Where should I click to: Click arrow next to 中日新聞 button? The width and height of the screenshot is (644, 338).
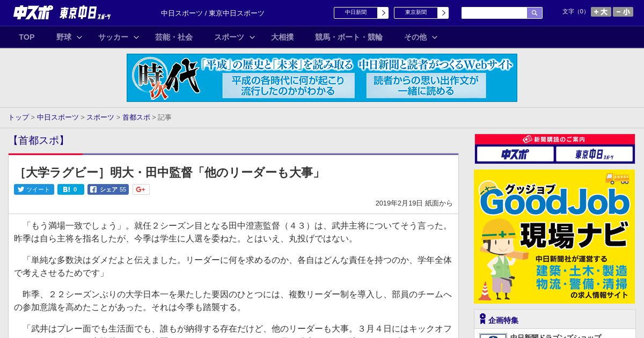[383, 12]
